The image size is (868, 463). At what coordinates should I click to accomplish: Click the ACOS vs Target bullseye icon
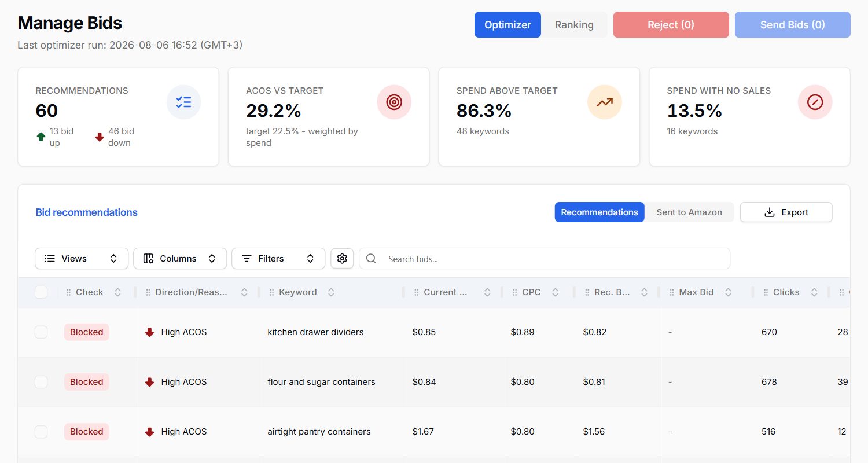[394, 102]
